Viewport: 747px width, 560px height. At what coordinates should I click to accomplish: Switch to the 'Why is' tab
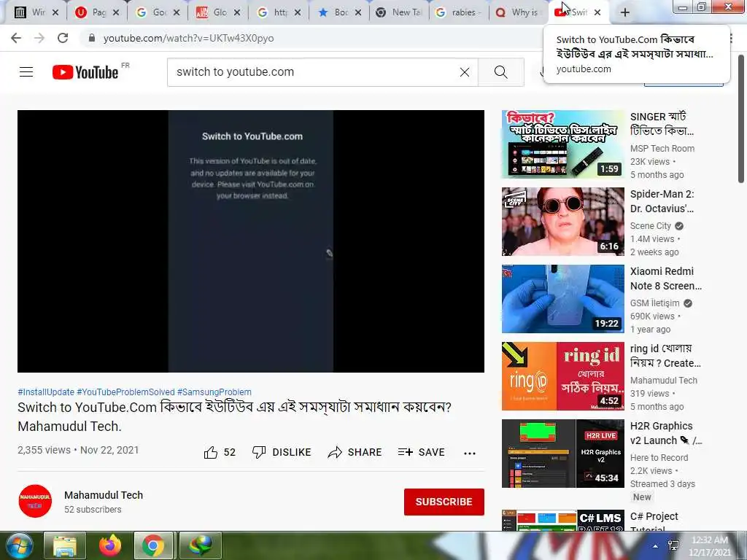[x=517, y=13]
